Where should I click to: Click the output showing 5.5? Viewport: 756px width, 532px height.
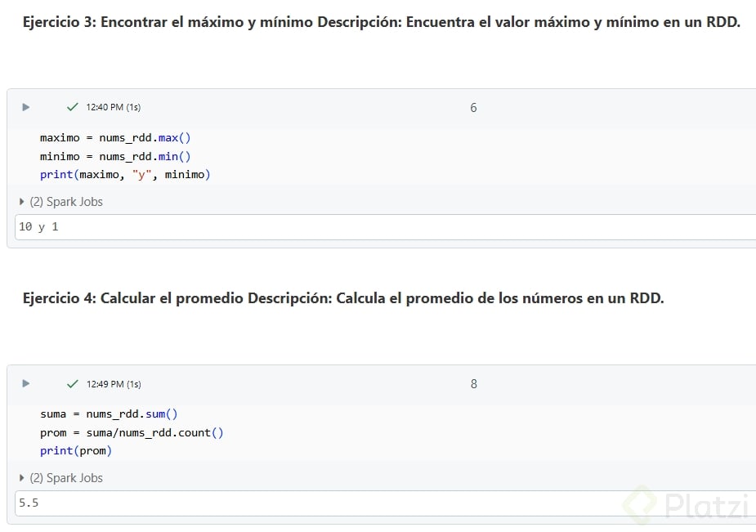point(29,503)
